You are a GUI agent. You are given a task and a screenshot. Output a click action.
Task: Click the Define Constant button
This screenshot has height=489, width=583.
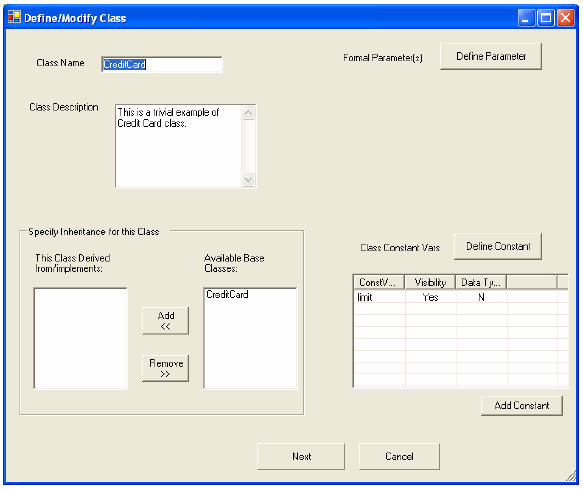click(497, 247)
